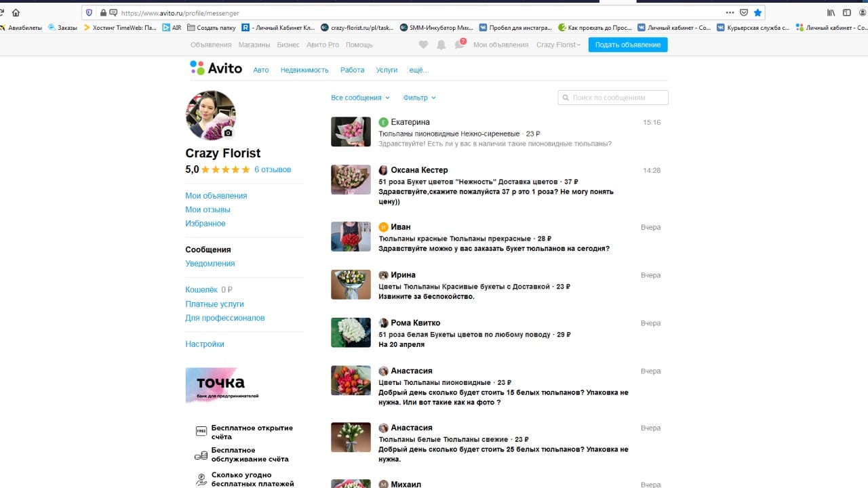Open conversation from 'Михаил'
The width and height of the screenshot is (868, 488).
click(496, 483)
